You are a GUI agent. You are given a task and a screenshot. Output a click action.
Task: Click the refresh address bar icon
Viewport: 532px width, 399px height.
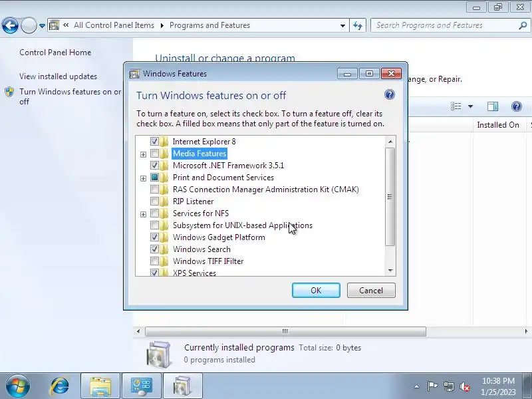pos(358,25)
